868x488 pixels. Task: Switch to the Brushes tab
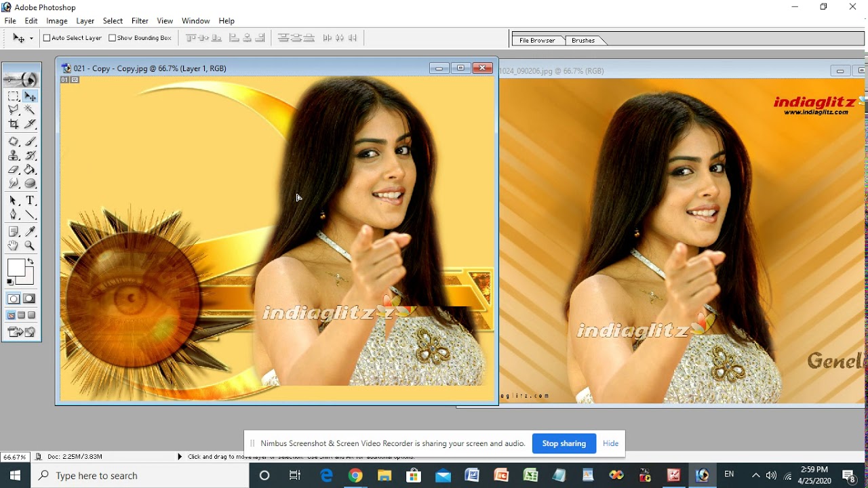[583, 41]
